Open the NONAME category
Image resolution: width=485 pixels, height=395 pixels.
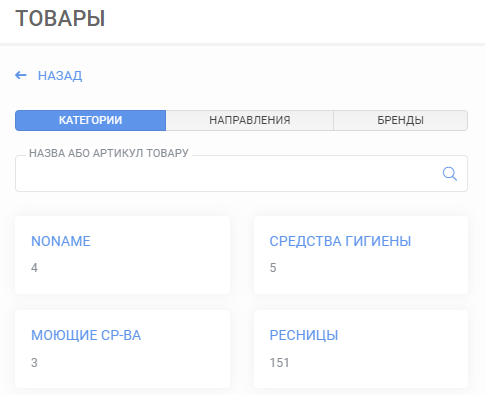click(x=61, y=241)
